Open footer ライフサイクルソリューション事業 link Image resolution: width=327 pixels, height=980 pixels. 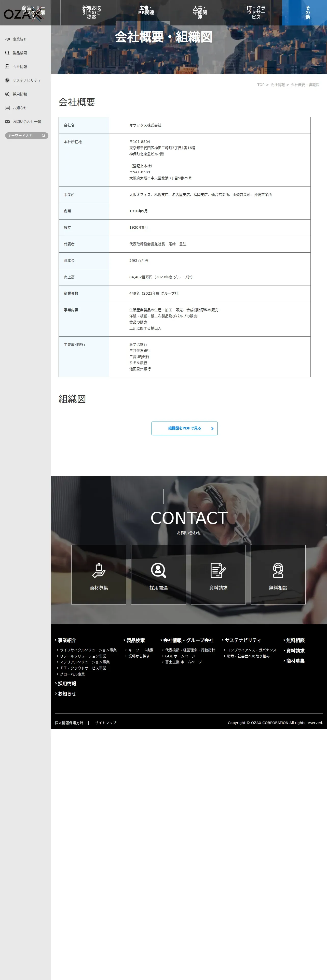(x=88, y=650)
